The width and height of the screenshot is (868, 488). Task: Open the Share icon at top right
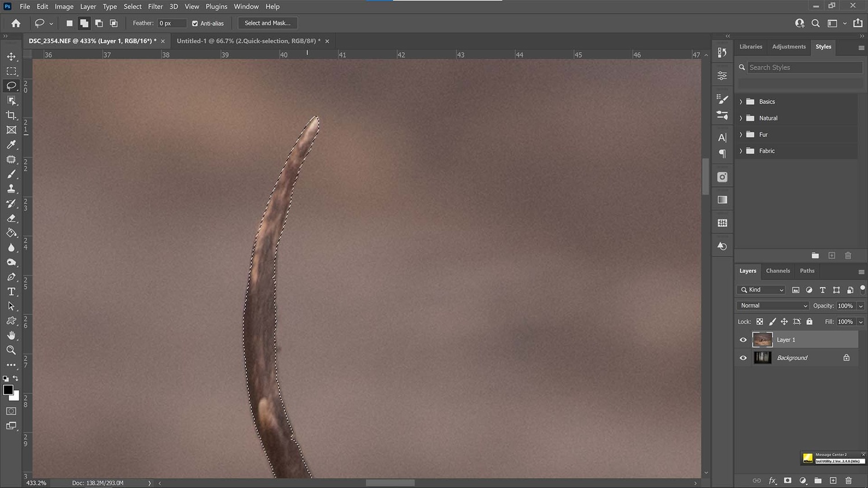point(858,23)
